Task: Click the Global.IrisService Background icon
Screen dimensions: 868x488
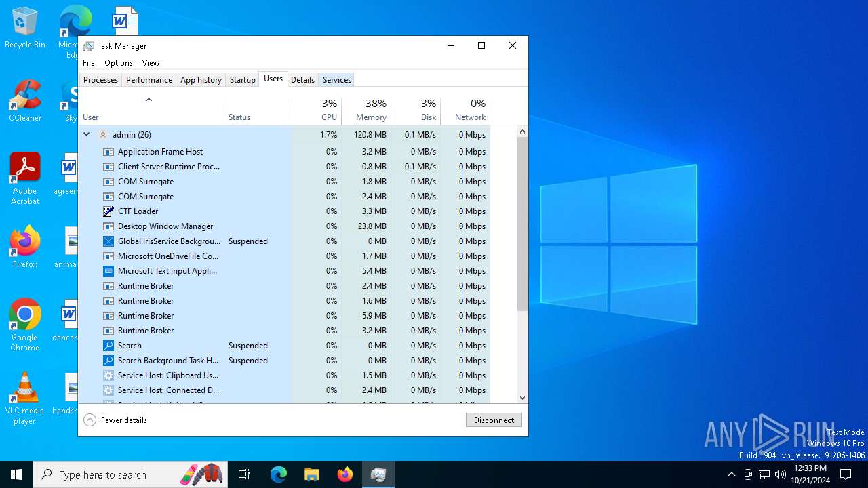Action: coord(108,241)
